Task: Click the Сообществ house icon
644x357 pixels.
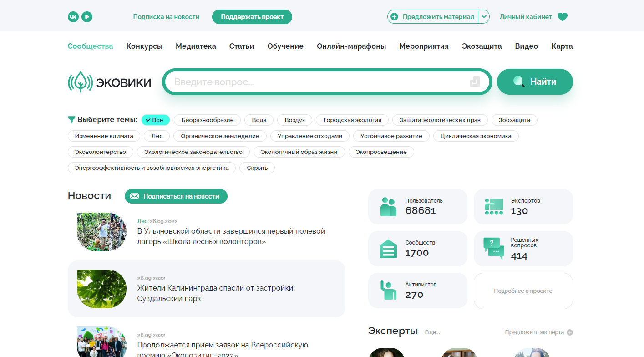Action: click(x=388, y=249)
